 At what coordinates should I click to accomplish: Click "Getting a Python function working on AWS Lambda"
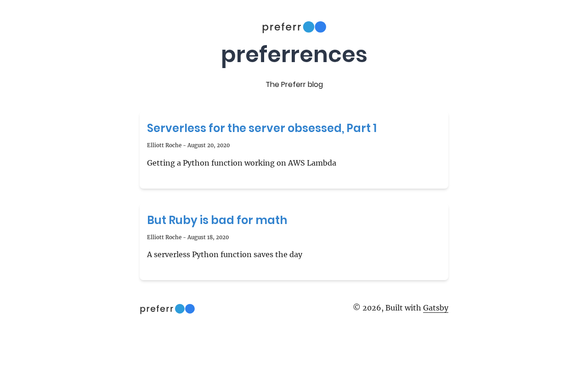[x=242, y=163]
